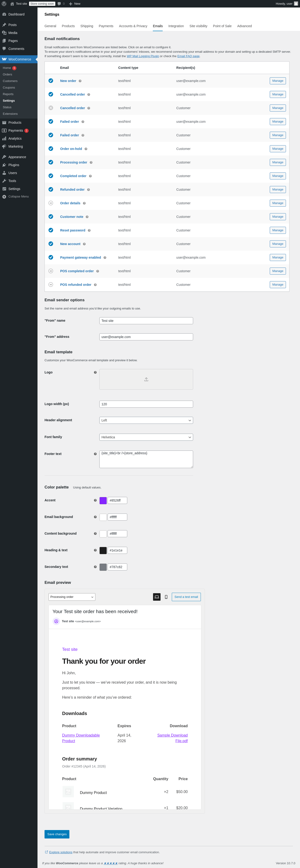Screen dimensions: 300x868
Task: Open the Font family dropdown
Action: coord(146,437)
